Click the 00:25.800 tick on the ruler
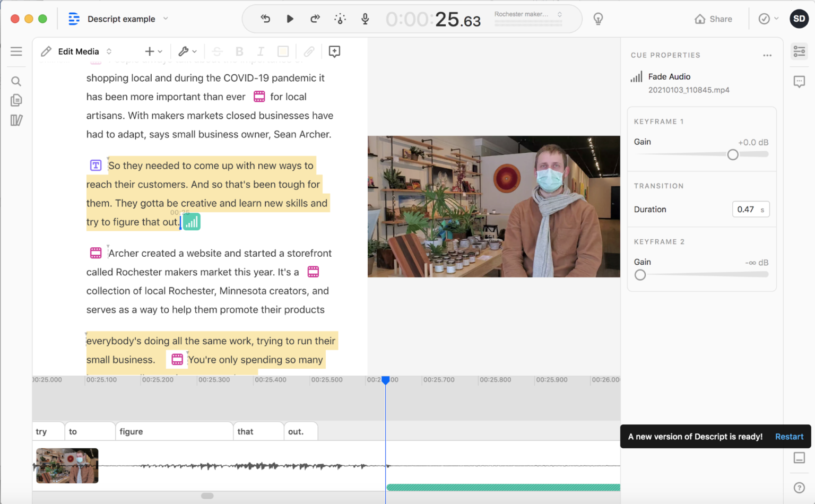 point(495,380)
